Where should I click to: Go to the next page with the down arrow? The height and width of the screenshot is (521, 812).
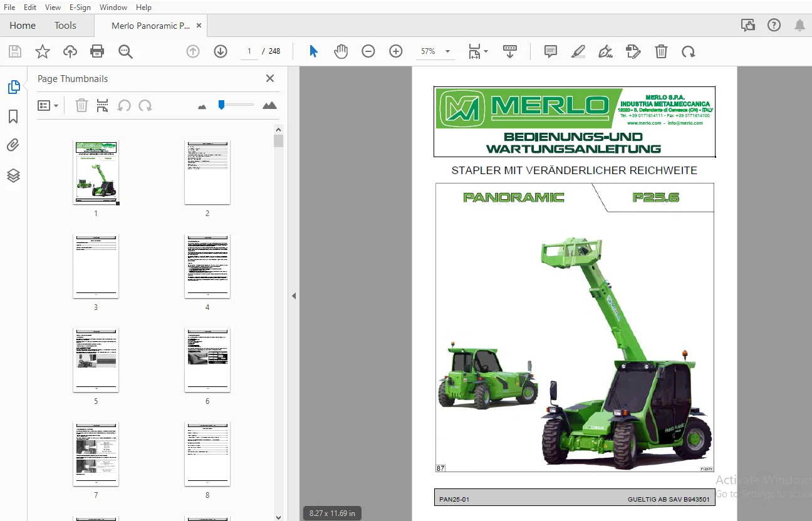(x=221, y=51)
